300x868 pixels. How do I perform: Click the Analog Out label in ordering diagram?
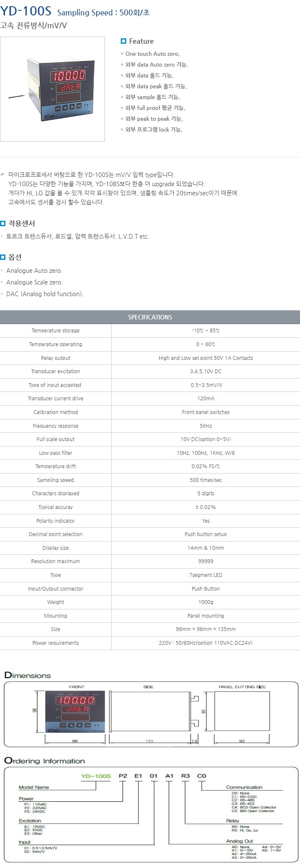point(239,841)
